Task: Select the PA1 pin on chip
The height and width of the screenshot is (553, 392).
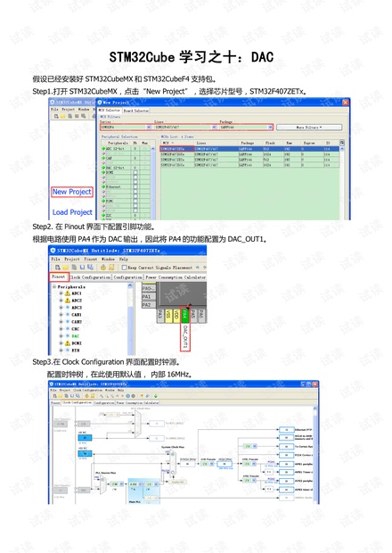Action: (148, 297)
